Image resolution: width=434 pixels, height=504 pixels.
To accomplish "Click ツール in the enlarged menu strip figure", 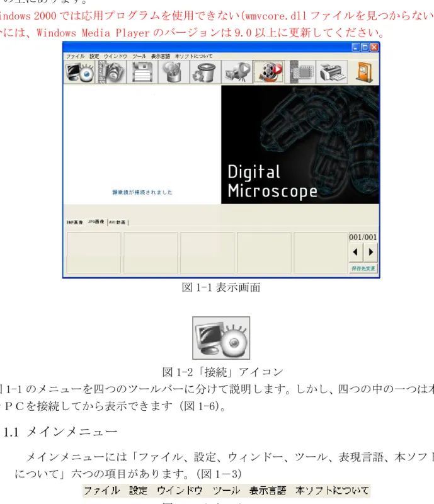I will coord(226,491).
